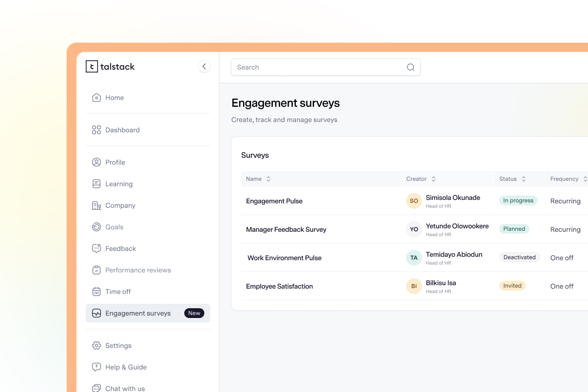Click the Goals menu label
Viewport: 588px width, 392px height.
pos(114,227)
